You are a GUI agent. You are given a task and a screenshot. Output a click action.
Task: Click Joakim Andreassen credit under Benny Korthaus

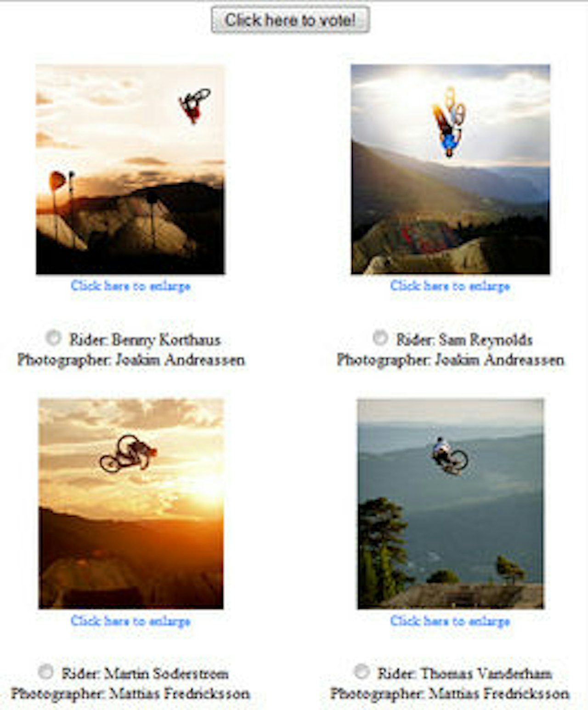pyautogui.click(x=131, y=360)
